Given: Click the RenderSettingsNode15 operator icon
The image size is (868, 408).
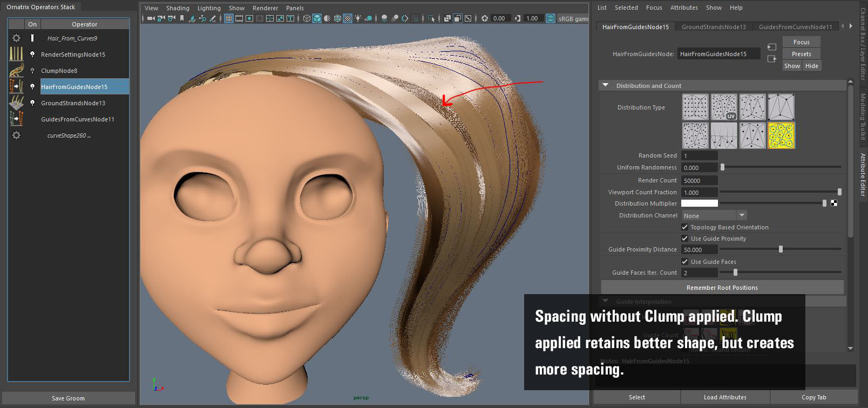Looking at the screenshot, I should [x=16, y=55].
